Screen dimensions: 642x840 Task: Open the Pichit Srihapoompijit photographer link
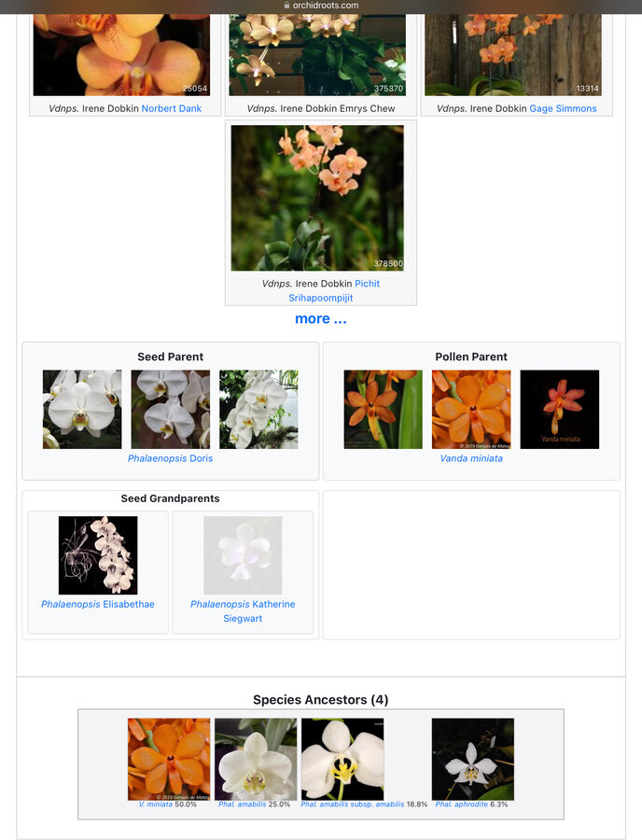334,290
